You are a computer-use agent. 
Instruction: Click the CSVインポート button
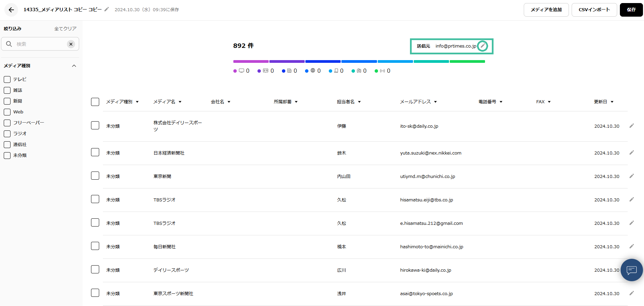tap(594, 10)
